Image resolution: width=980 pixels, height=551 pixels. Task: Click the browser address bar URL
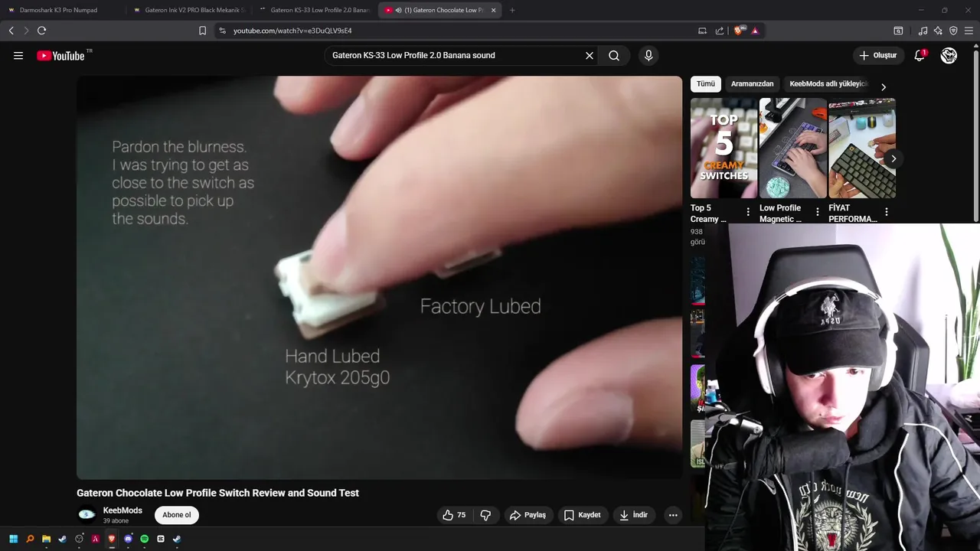[292, 31]
